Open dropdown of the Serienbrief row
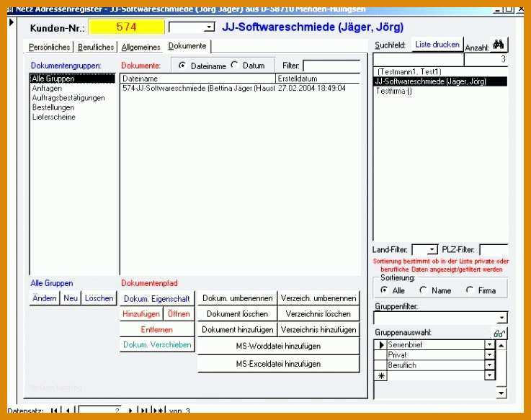Screen dimensions: 531x420 coord(490,345)
